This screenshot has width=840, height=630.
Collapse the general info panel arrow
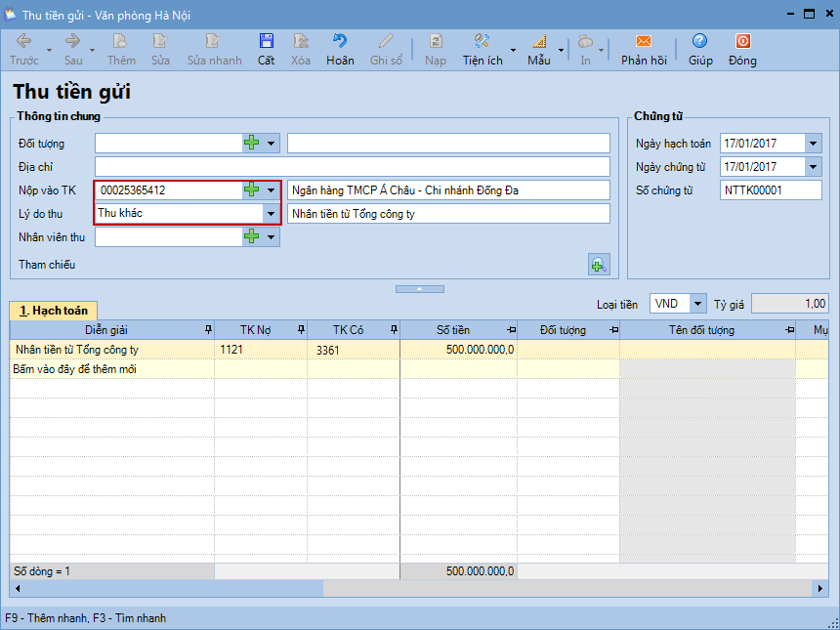click(419, 289)
